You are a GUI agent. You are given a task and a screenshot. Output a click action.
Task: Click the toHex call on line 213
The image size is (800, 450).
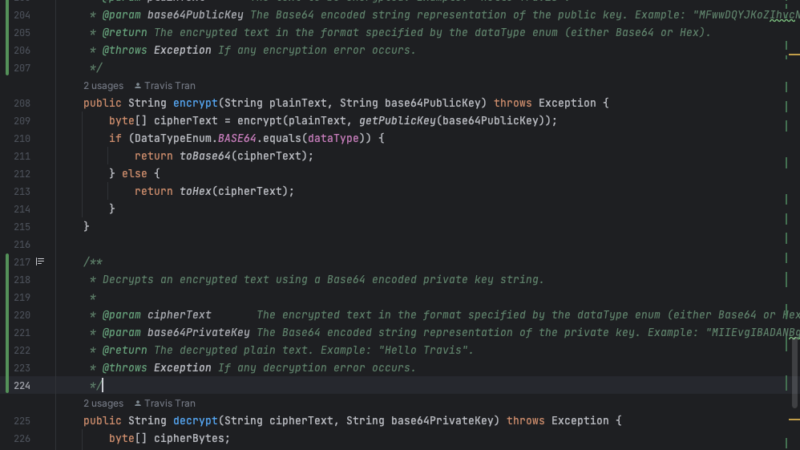pyautogui.click(x=195, y=191)
